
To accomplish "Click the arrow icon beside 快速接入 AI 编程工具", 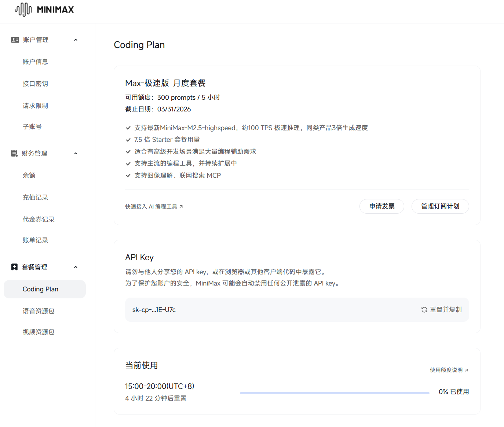I will click(181, 207).
